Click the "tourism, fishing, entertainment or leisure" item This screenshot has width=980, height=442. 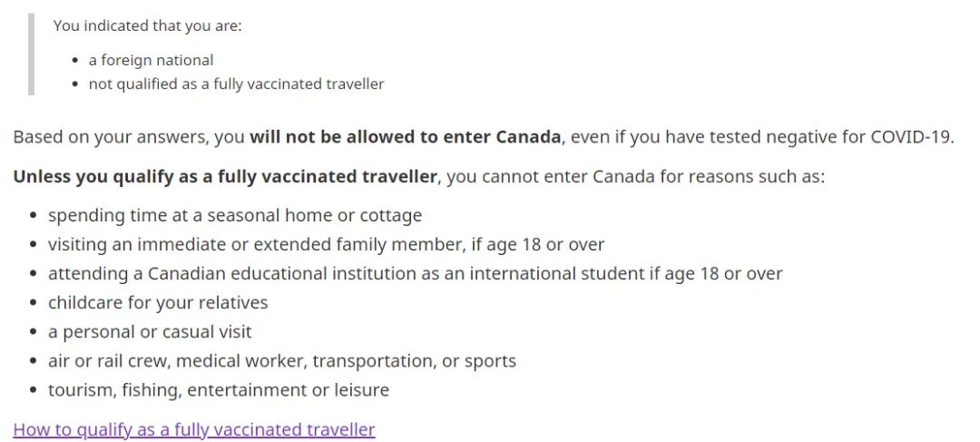[x=219, y=390]
